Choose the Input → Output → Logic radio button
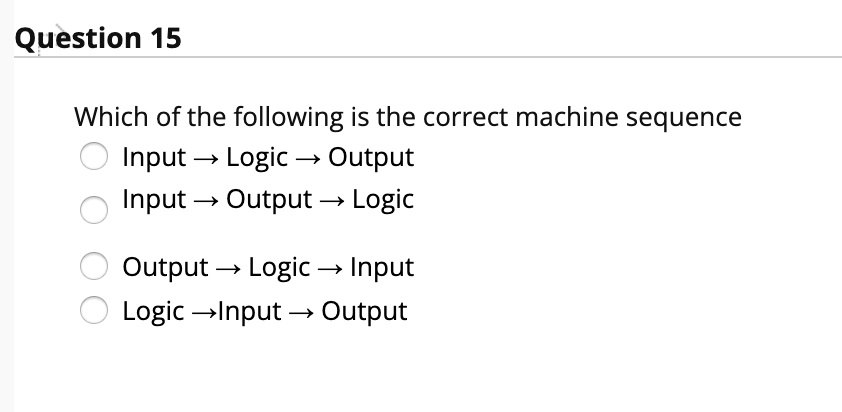Viewport: 842px width, 412px height. [93, 209]
